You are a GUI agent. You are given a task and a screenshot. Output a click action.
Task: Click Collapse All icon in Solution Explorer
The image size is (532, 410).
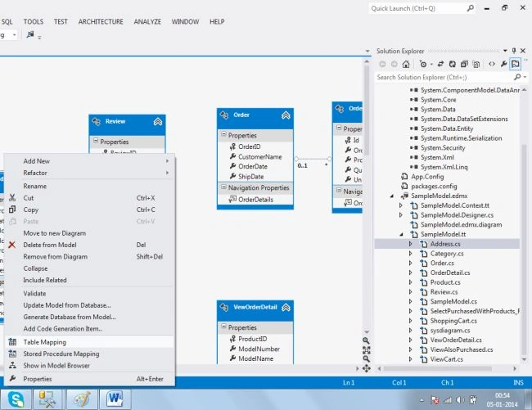click(464, 64)
